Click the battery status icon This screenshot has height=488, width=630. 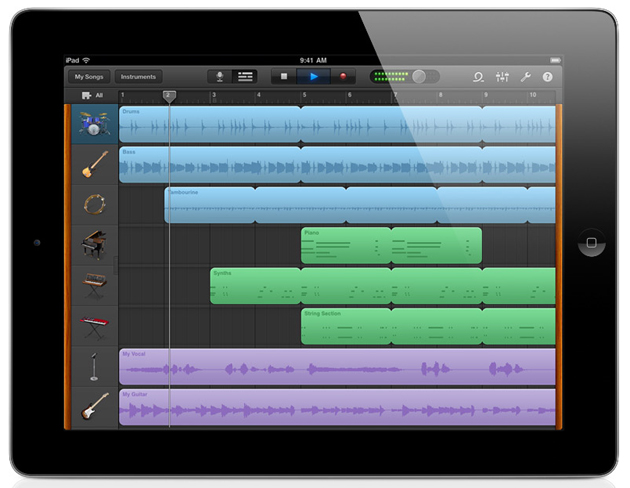click(x=555, y=60)
